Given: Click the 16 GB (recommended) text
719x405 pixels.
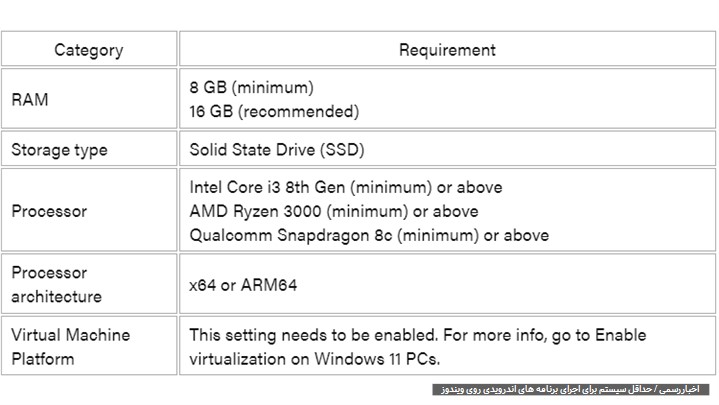Looking at the screenshot, I should tap(274, 111).
